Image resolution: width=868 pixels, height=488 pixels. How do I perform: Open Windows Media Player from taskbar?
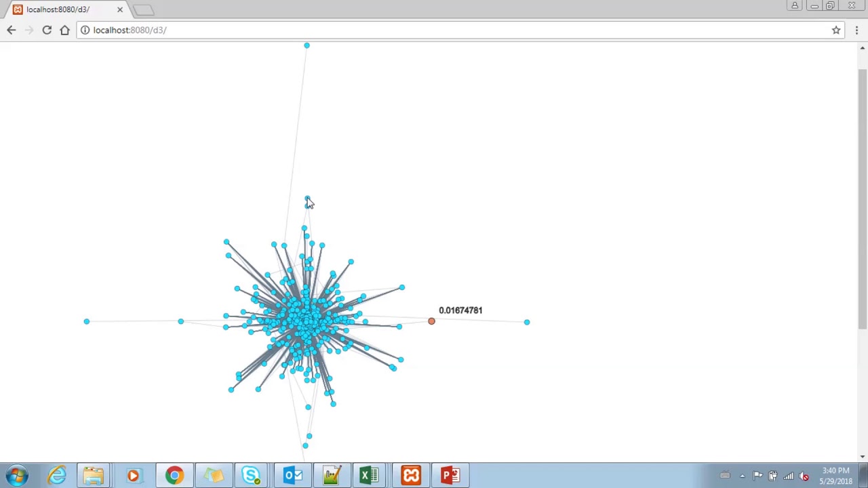[x=133, y=475]
